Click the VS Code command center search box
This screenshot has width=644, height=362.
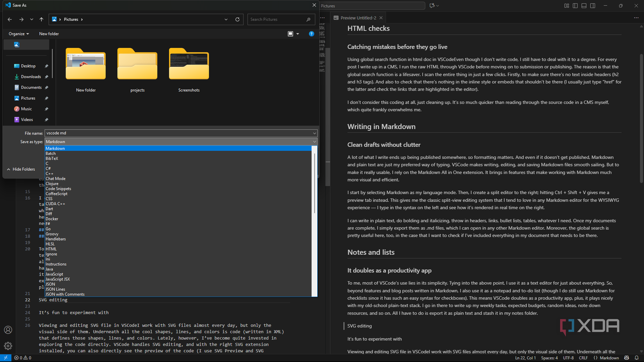pos(372,6)
